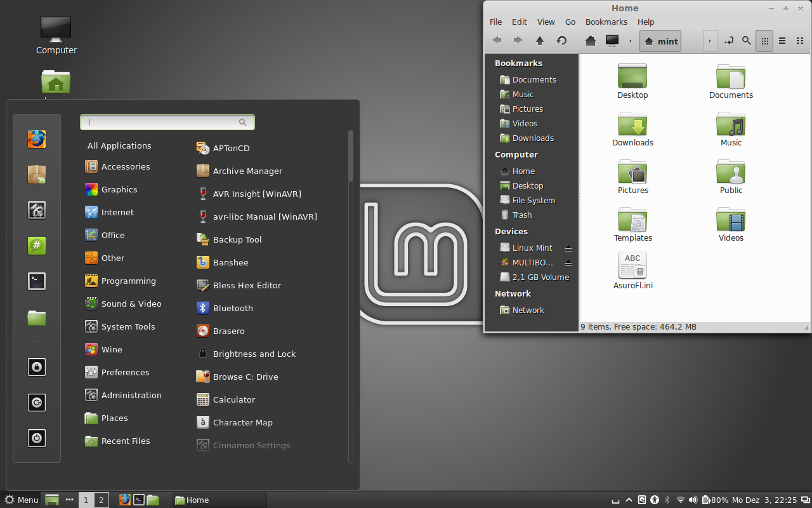The image size is (812, 508).
Task: Go up to the parent folder
Action: [x=540, y=41]
